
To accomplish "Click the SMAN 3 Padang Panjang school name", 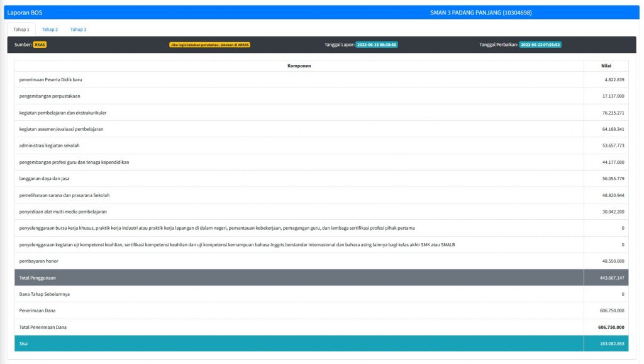I will (481, 13).
